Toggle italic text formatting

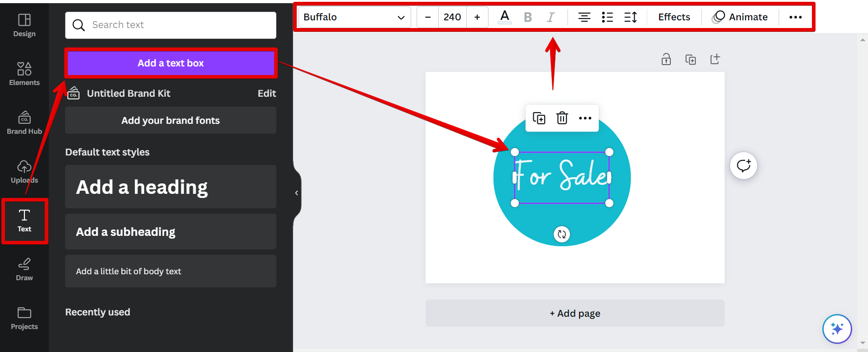[x=550, y=17]
